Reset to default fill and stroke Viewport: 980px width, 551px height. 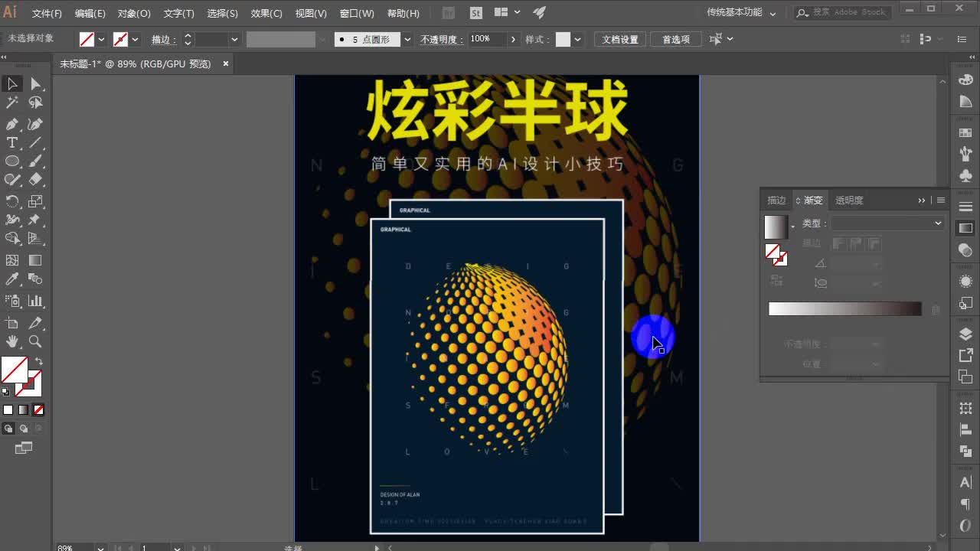click(x=5, y=392)
